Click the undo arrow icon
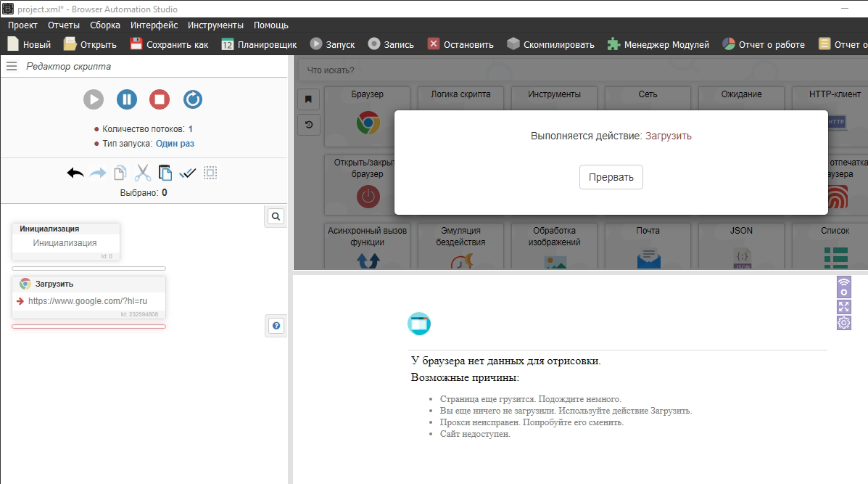This screenshot has height=484, width=868. (x=75, y=173)
